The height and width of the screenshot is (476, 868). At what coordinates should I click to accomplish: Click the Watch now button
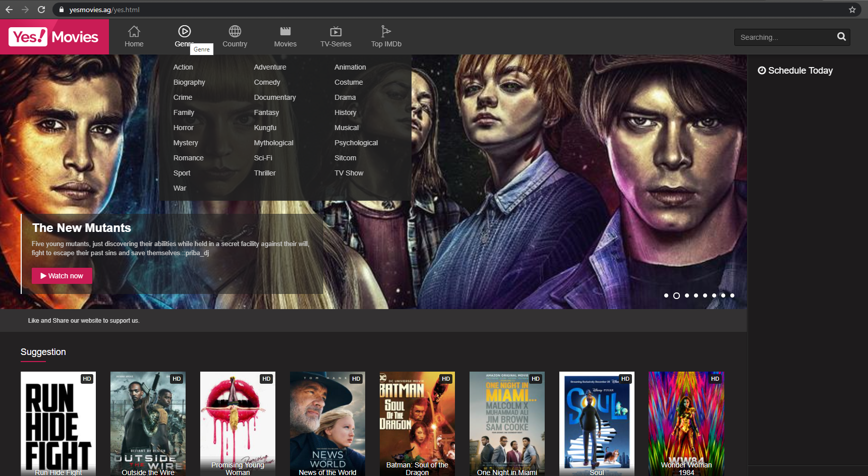[62, 276]
